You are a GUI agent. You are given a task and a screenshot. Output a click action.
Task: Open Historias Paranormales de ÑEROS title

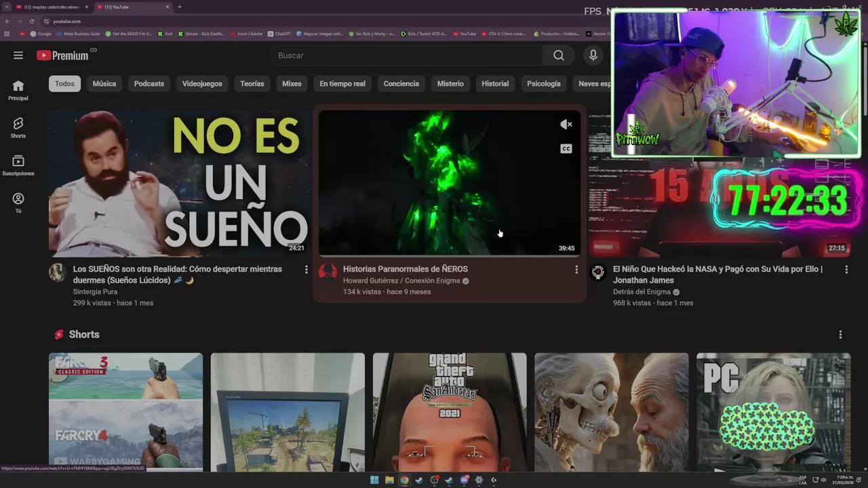pos(406,269)
